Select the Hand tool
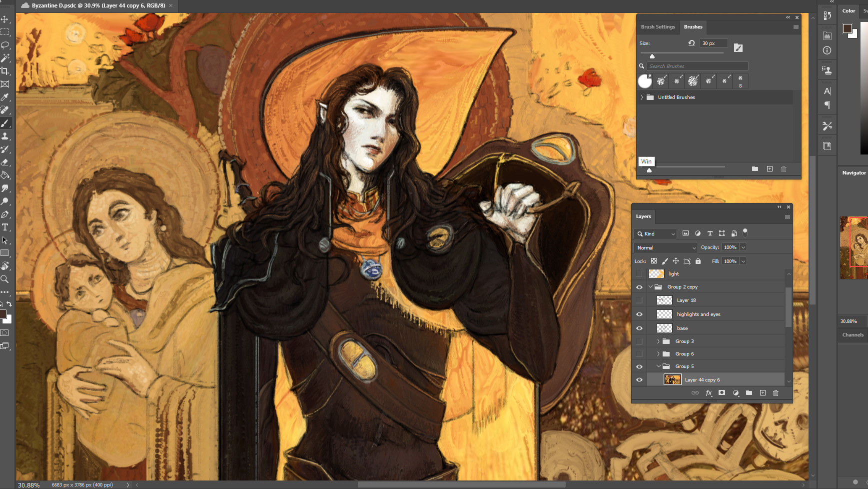 tap(5, 266)
